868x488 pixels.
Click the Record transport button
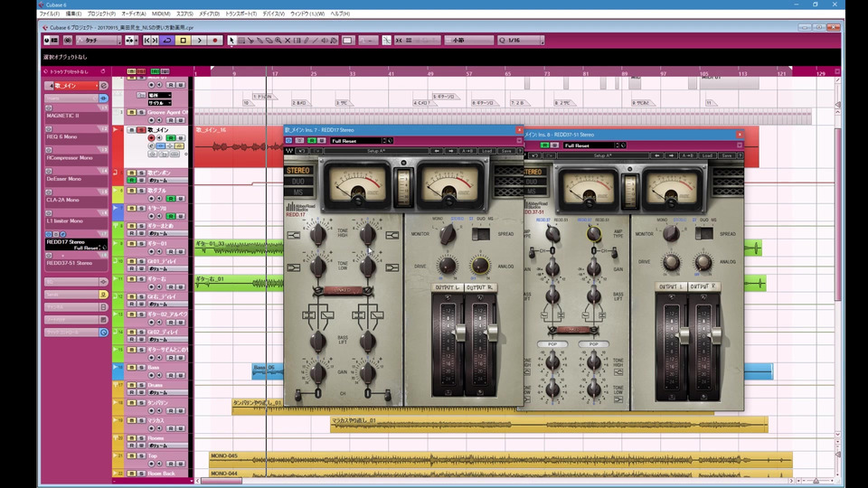(215, 41)
